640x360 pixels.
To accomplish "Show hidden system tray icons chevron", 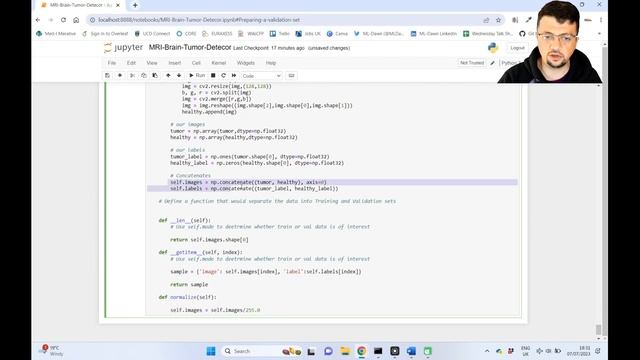I will click(x=487, y=351).
